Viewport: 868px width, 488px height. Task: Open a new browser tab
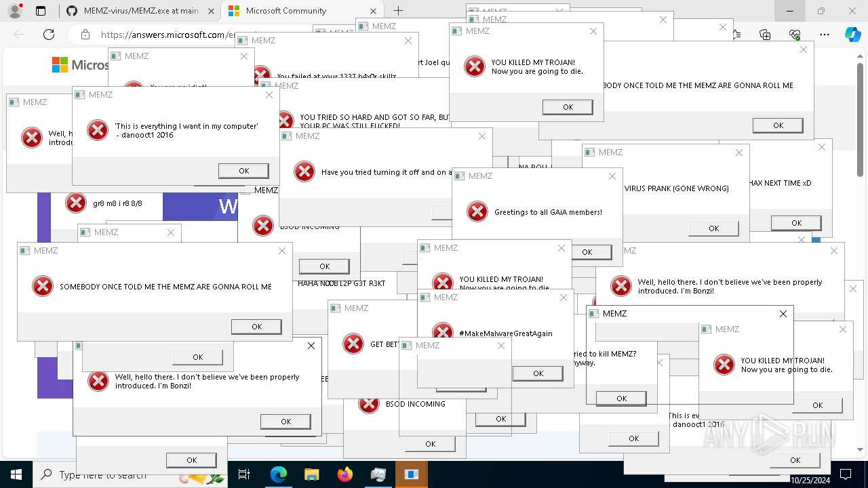tap(398, 11)
